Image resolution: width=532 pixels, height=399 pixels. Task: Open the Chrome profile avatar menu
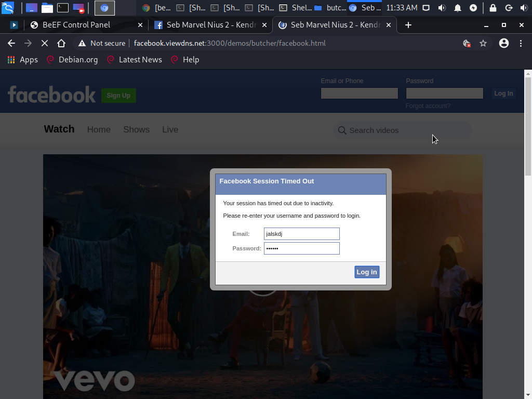[504, 43]
